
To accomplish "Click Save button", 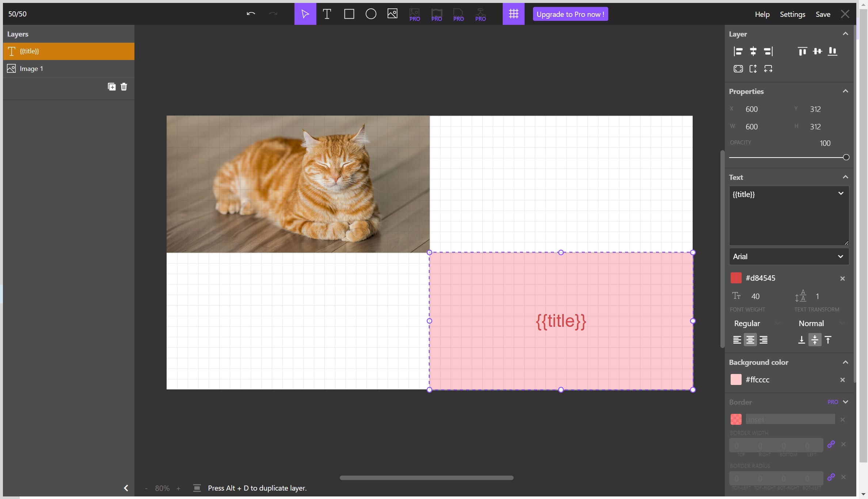I will (x=823, y=14).
